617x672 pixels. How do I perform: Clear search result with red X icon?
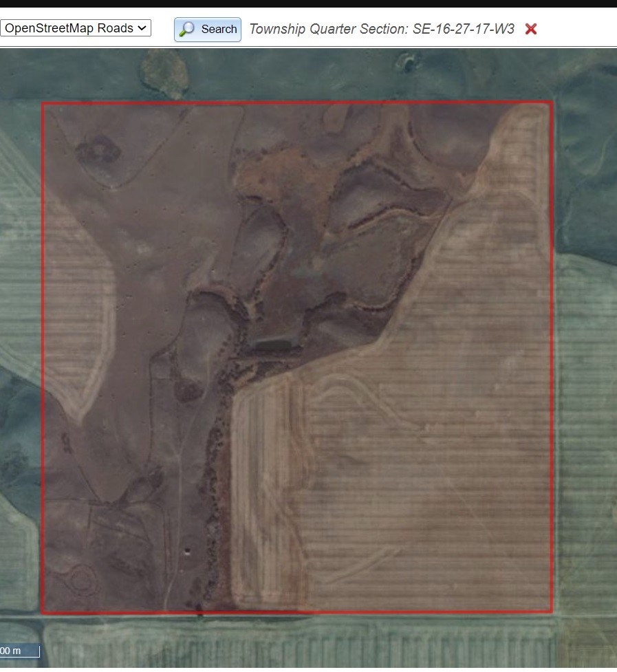point(531,29)
